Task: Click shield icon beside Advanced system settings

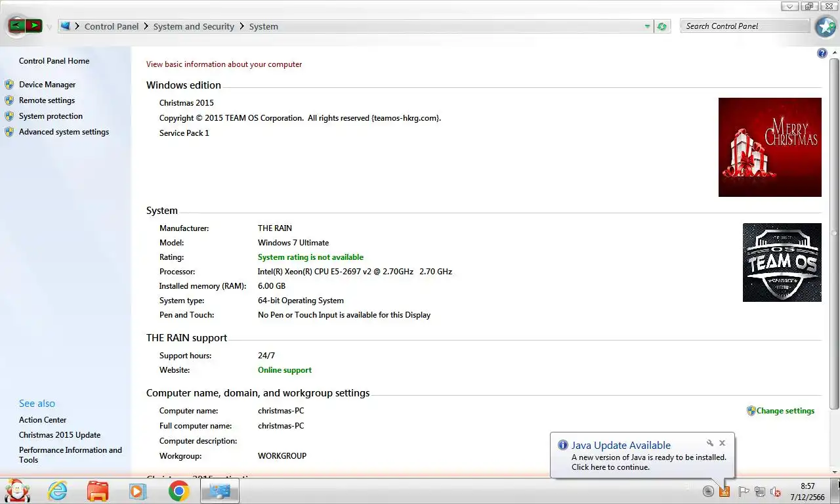Action: [9, 132]
